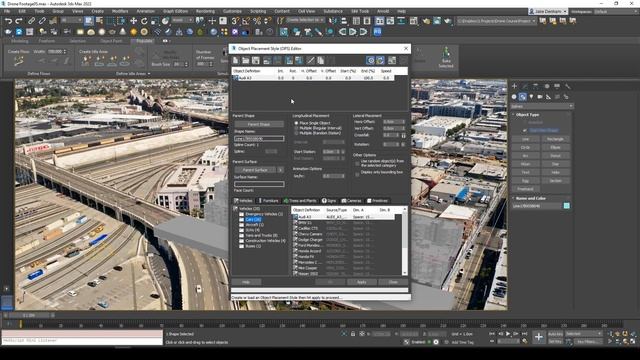Viewport: 640px width, 360px height.
Task: Activate the Select and Scale tool
Action: (x=155, y=20)
